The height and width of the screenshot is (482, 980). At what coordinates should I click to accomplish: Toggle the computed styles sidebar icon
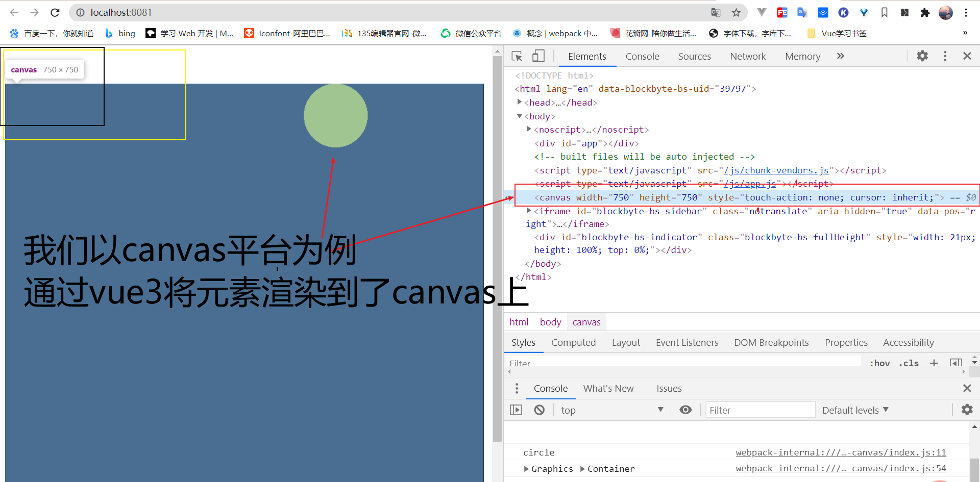pos(955,363)
